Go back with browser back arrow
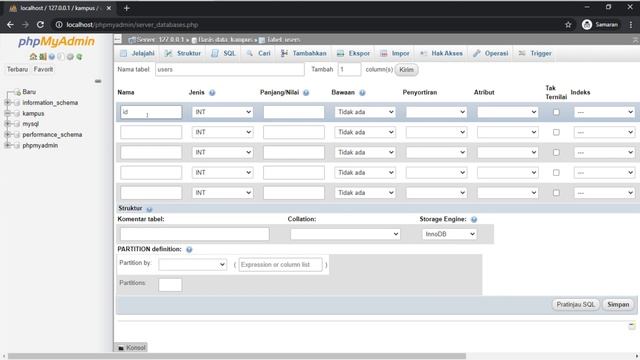 (10, 25)
